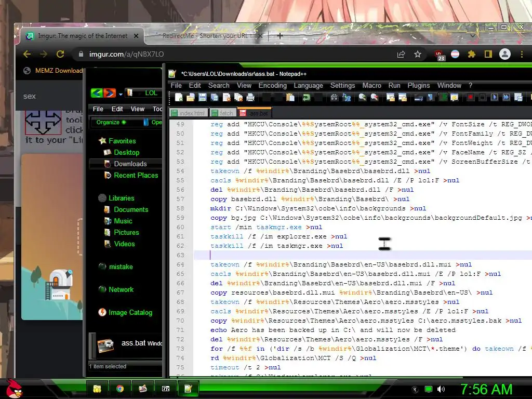Open the ? help menu in Notepad++
The height and width of the screenshot is (399, 532).
tap(470, 86)
